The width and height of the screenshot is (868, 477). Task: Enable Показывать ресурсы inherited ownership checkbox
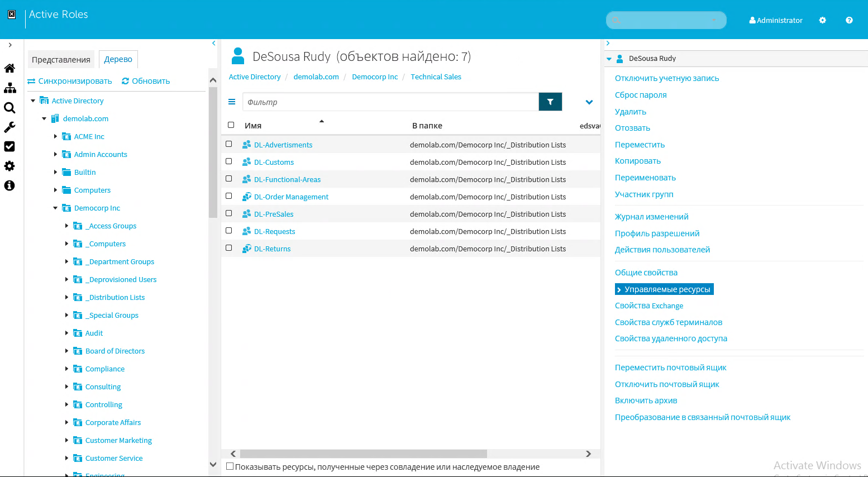point(230,466)
